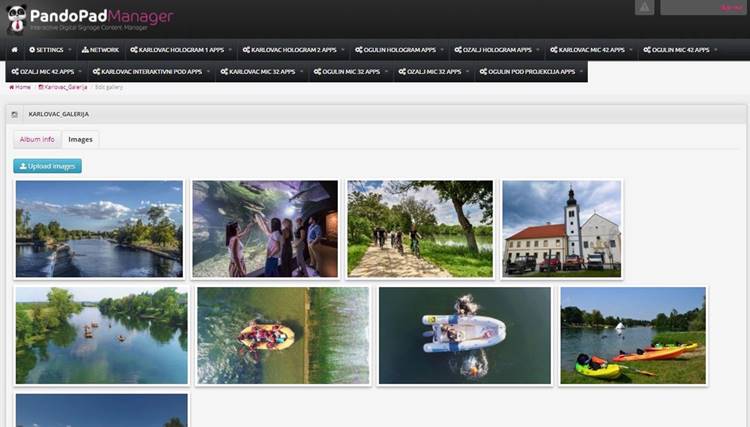Image resolution: width=750 pixels, height=427 pixels.
Task: Click the KARLOVAC_GALERIJA panel title
Action: tap(58, 114)
